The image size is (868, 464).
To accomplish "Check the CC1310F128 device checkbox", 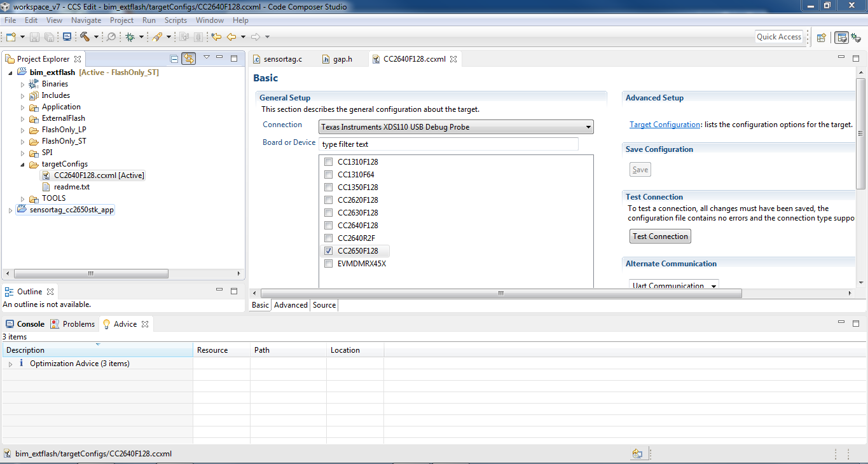I will 328,162.
